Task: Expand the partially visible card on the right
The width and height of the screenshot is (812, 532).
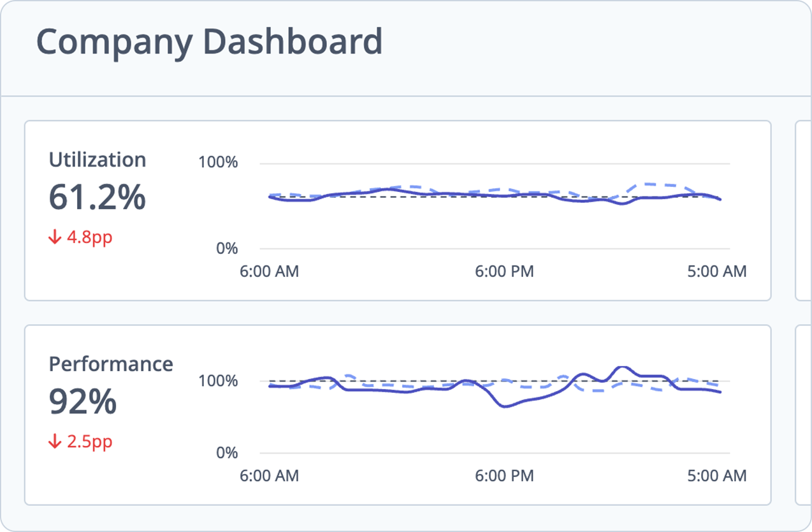Action: [804, 211]
